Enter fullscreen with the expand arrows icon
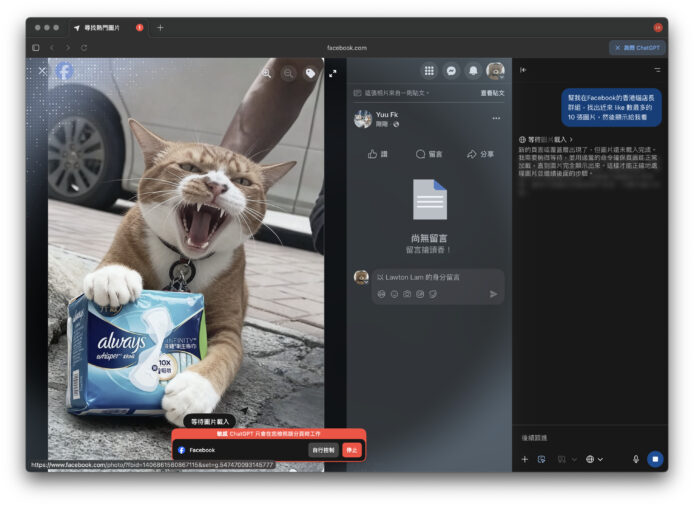Screen dimensions: 694x506 (333, 73)
